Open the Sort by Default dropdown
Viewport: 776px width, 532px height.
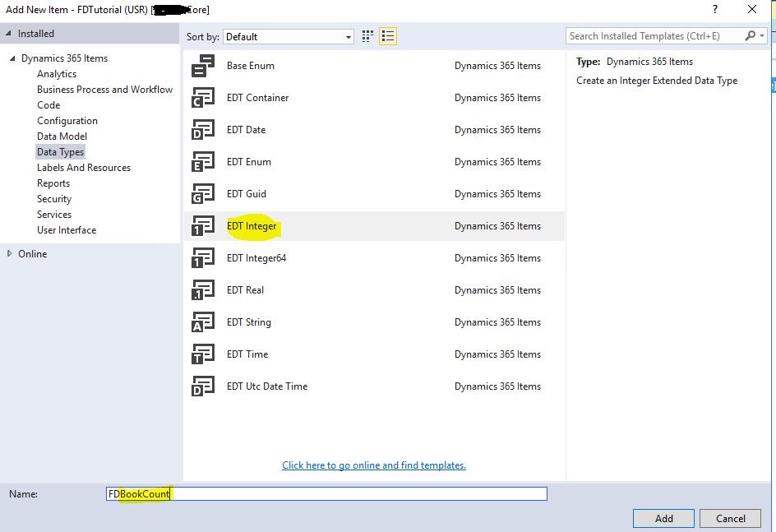(289, 37)
